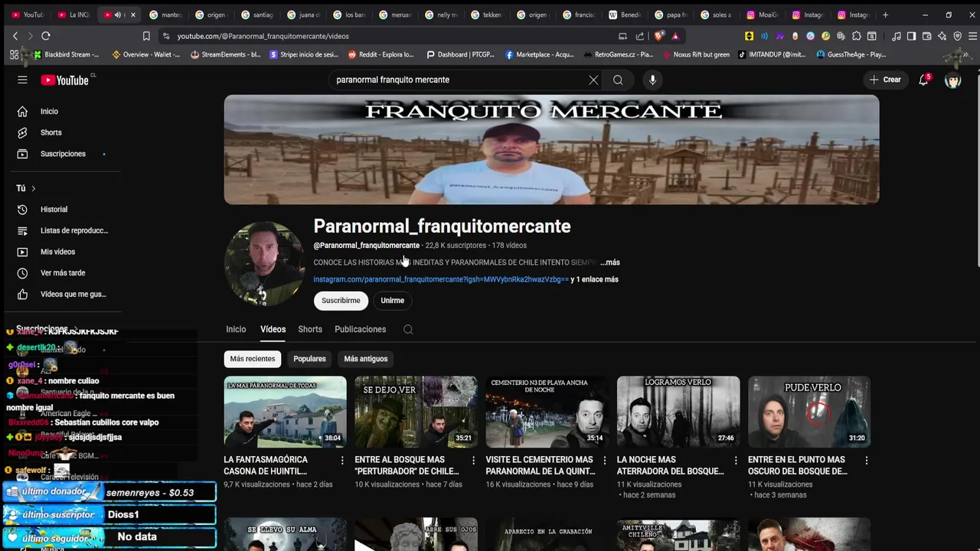Click the channel profile picture

pyautogui.click(x=264, y=264)
